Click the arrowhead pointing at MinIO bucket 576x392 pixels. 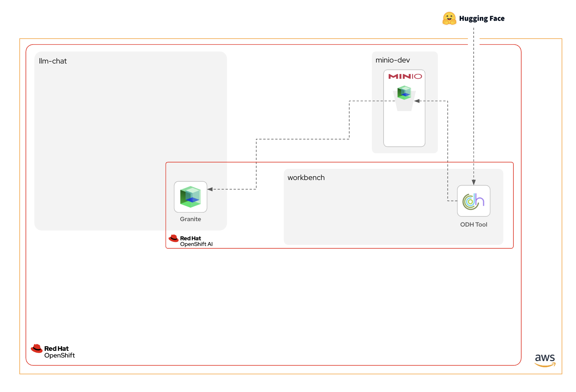click(417, 101)
